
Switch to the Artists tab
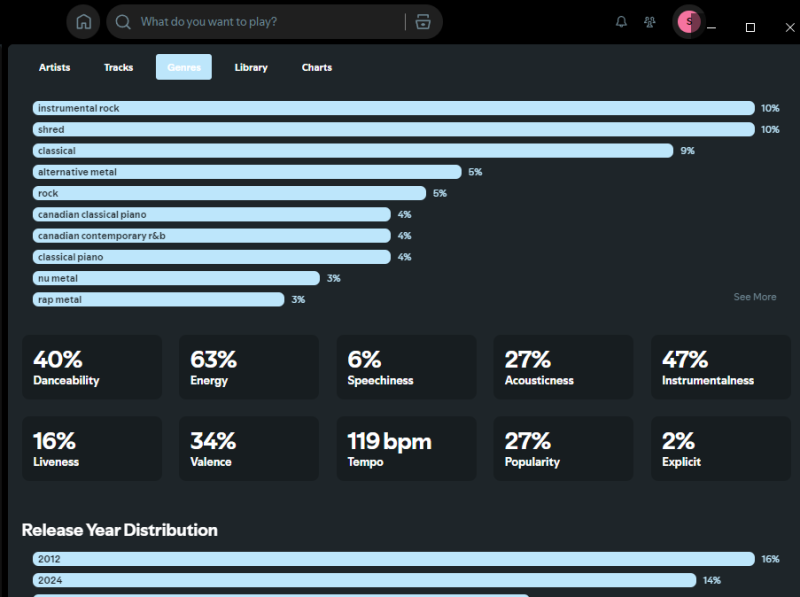point(55,67)
